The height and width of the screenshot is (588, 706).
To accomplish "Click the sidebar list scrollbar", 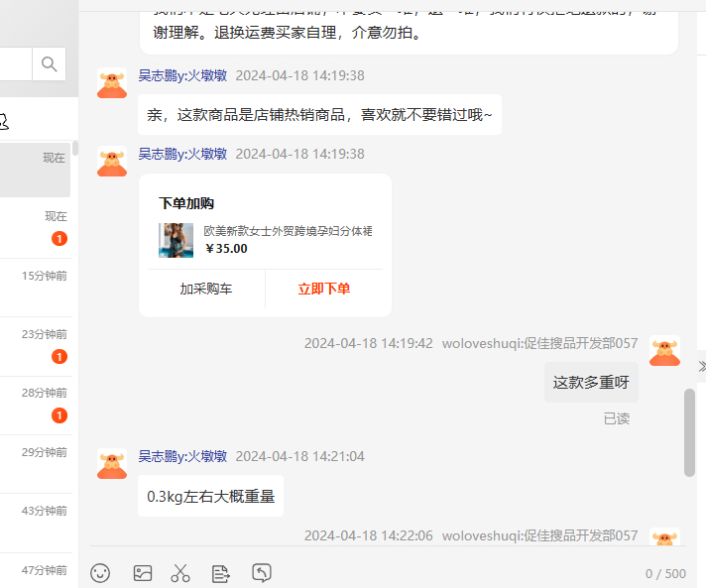I will coord(75,148).
